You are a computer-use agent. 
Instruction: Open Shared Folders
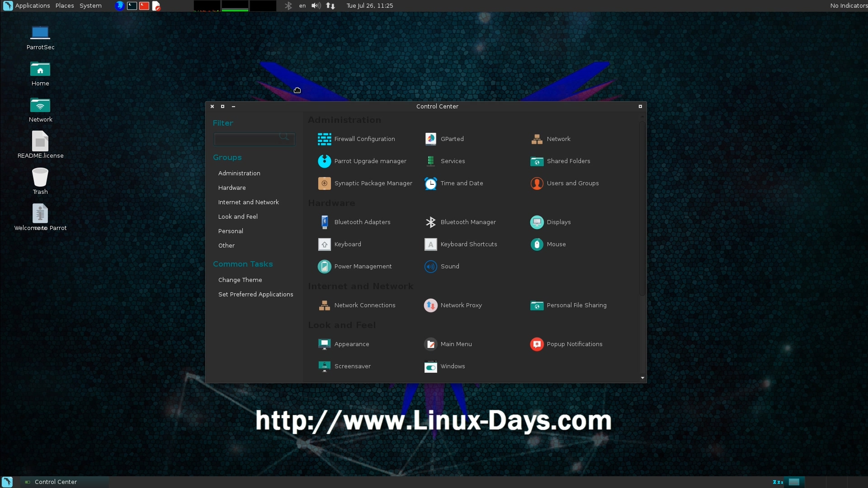(x=560, y=161)
